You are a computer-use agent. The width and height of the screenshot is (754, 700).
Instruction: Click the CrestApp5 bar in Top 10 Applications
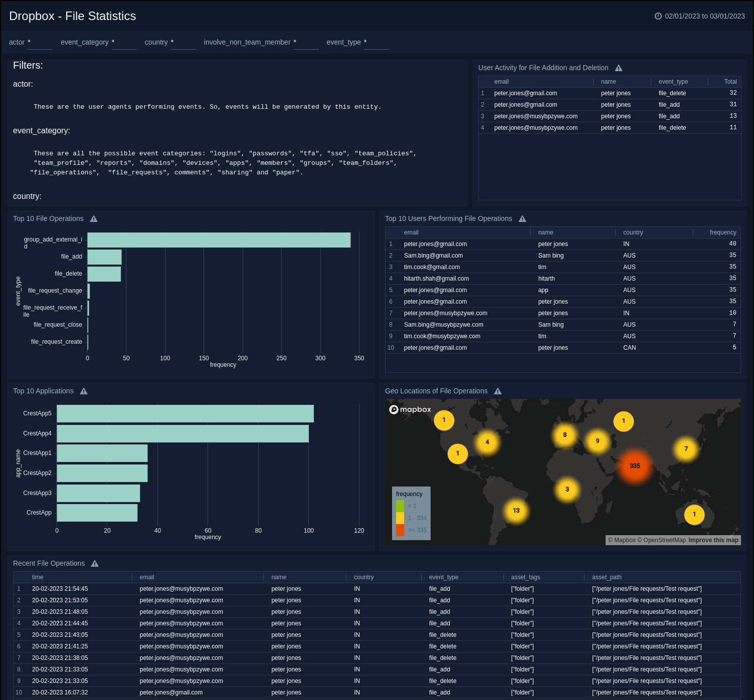pos(185,413)
